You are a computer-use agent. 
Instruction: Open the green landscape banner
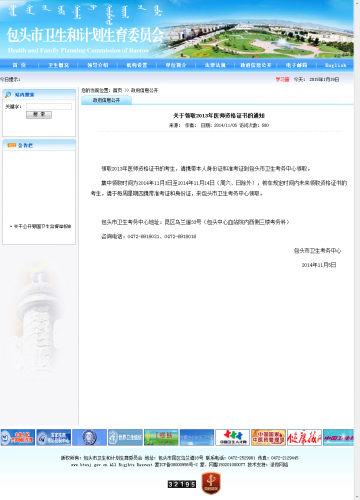click(x=161, y=437)
